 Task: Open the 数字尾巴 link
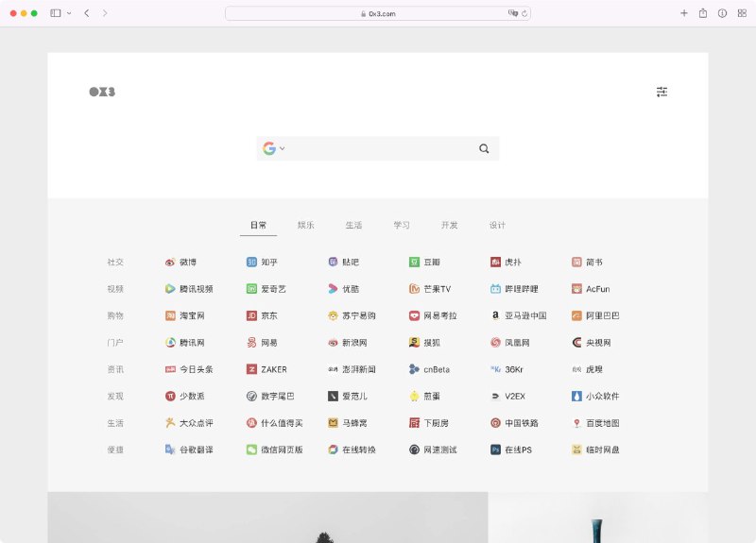[270, 396]
